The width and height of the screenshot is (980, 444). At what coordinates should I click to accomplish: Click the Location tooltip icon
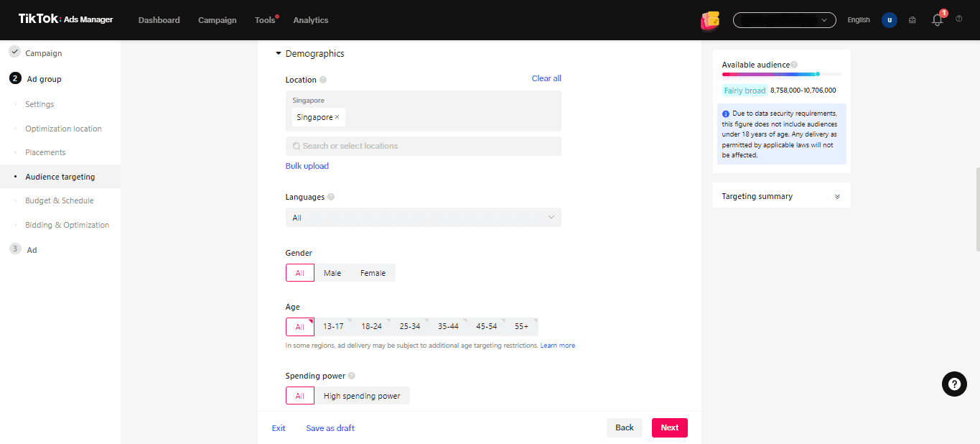coord(323,79)
